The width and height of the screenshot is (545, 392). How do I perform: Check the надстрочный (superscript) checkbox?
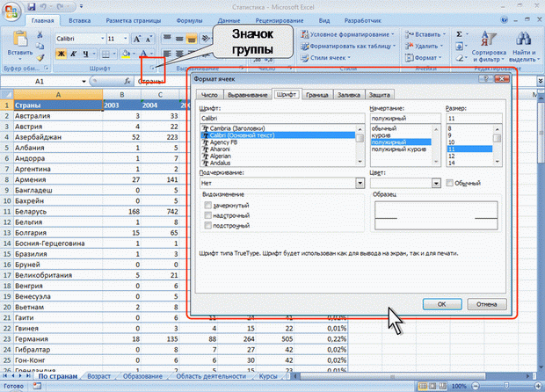pos(207,214)
